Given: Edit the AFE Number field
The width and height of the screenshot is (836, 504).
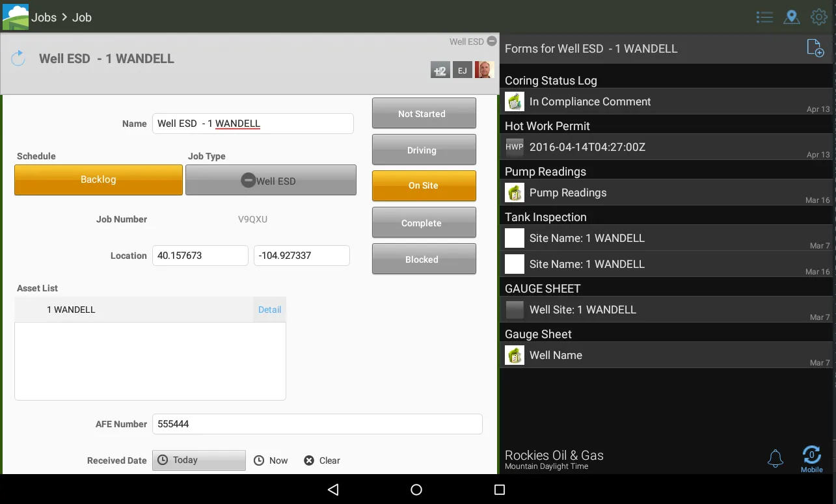Looking at the screenshot, I should 317,423.
